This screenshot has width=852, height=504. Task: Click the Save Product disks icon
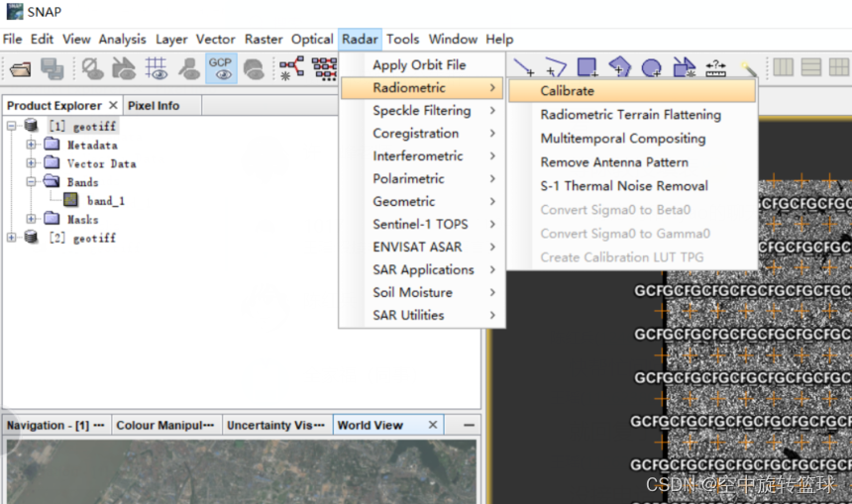coord(53,69)
